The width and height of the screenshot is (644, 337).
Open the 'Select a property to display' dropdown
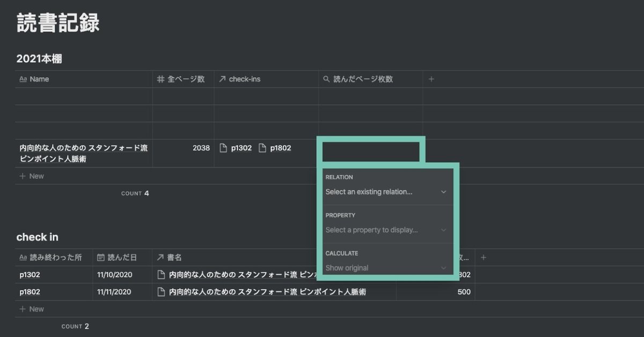386,230
